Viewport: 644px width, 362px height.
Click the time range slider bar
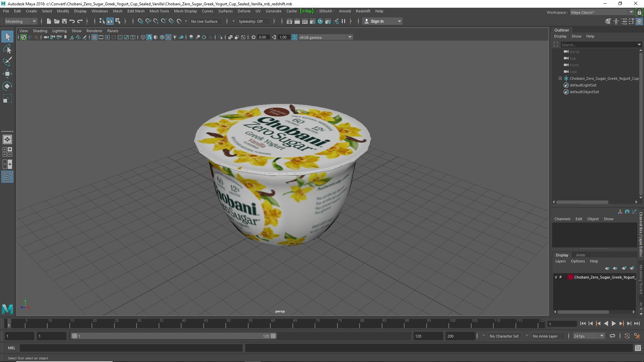(173, 336)
